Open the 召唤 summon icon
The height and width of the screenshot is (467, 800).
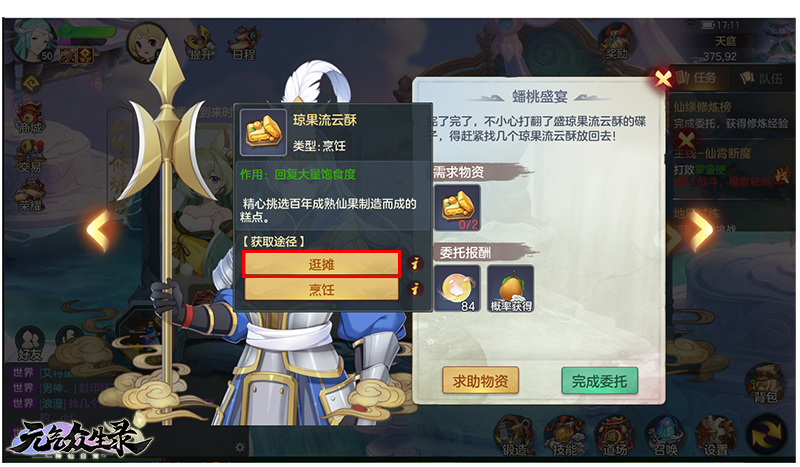665,435
